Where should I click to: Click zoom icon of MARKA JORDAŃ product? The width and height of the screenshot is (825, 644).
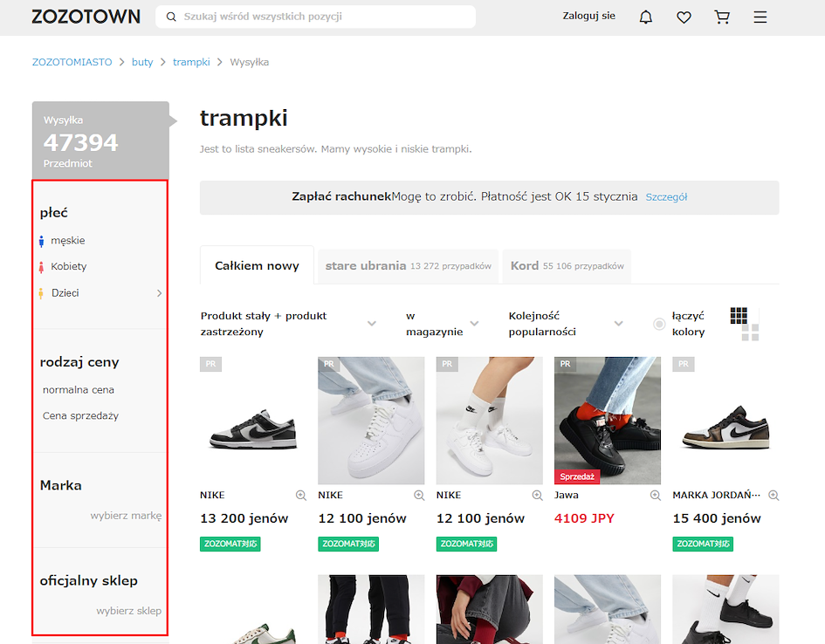pos(773,496)
